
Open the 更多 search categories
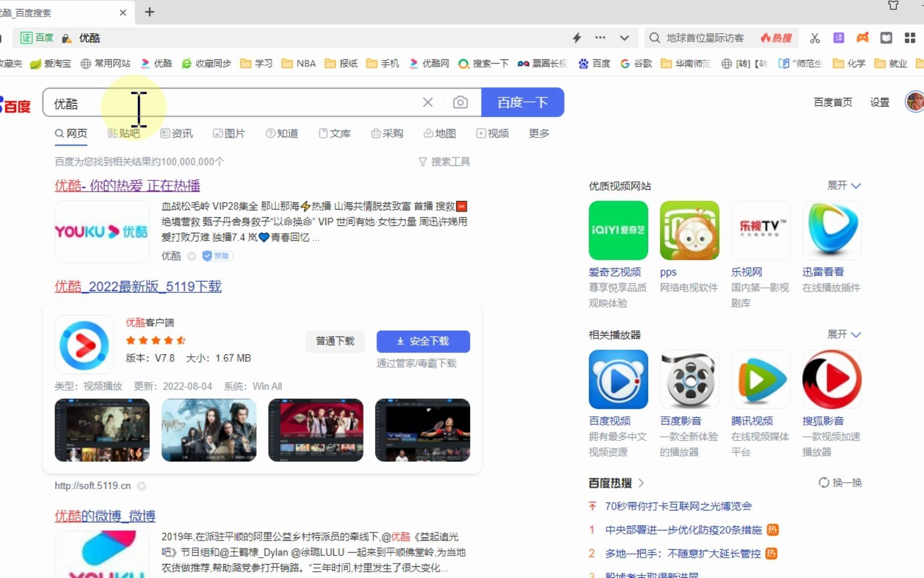[539, 133]
